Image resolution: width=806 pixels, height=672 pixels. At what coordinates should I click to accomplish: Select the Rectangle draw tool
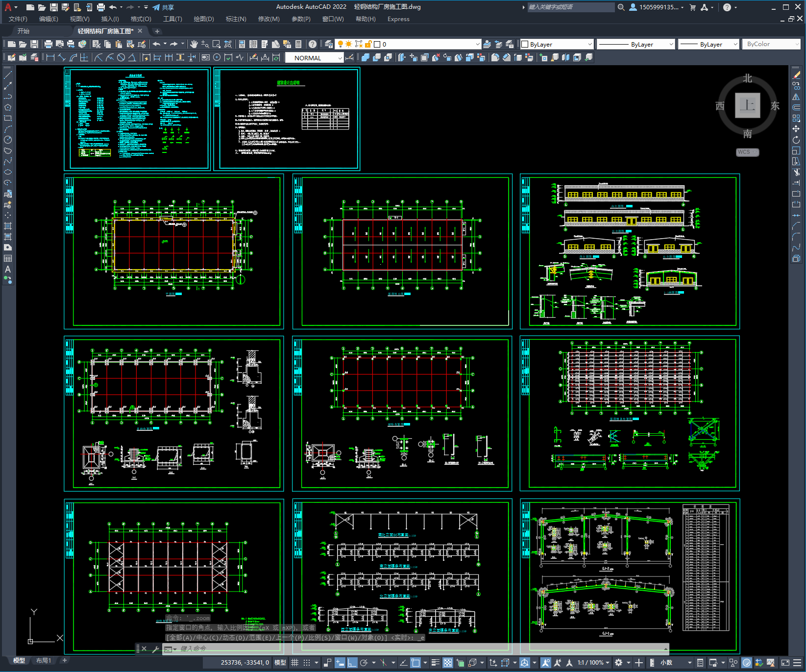point(8,118)
